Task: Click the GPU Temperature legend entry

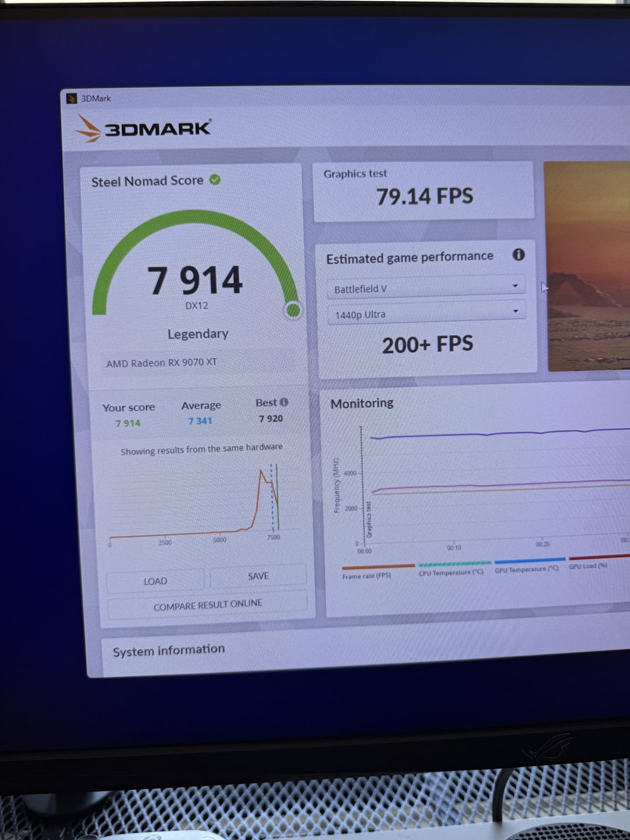Action: click(x=528, y=565)
